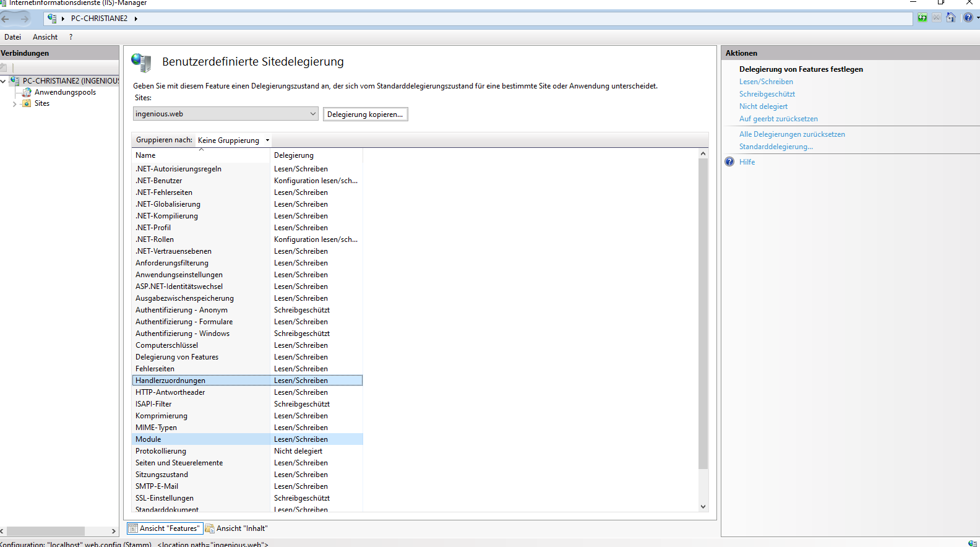Sort list by Name column header

(x=201, y=155)
